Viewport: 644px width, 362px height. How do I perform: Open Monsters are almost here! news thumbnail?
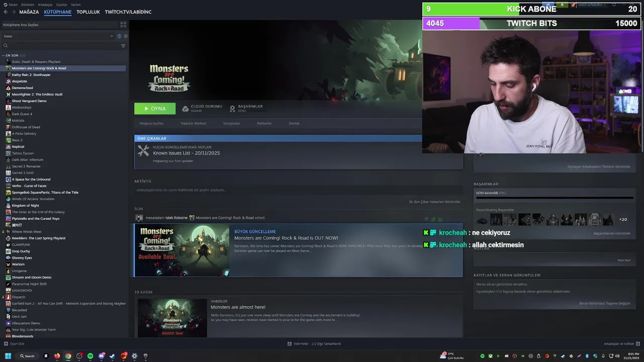(172, 318)
